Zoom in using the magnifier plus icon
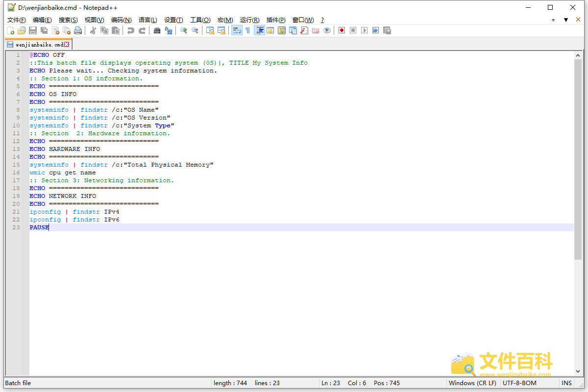The width and height of the screenshot is (588, 392). (184, 30)
